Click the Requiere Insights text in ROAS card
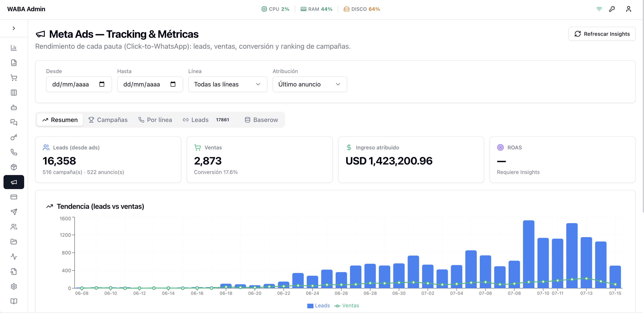The image size is (644, 313). (518, 172)
